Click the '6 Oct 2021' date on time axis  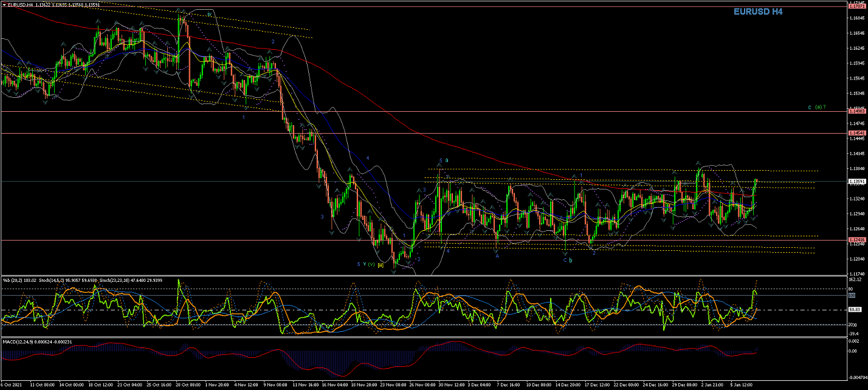point(12,385)
